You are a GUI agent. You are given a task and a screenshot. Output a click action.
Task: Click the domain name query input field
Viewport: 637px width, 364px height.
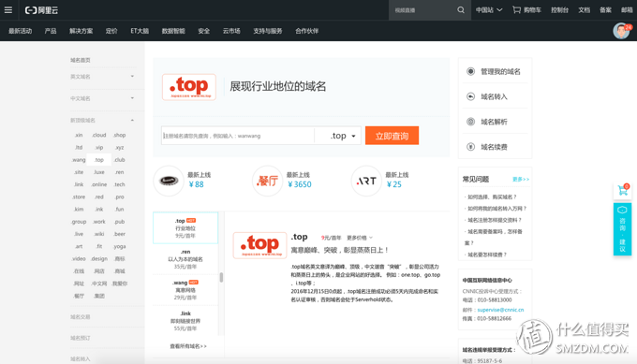[238, 136]
